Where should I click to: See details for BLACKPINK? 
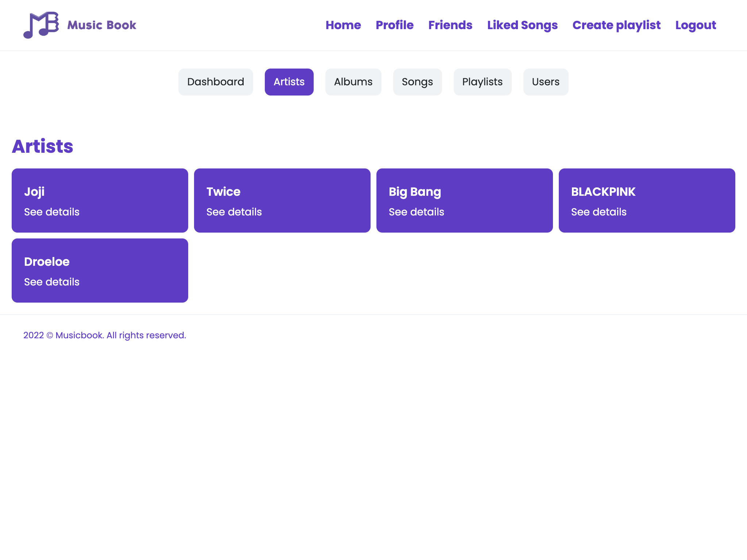pyautogui.click(x=599, y=212)
